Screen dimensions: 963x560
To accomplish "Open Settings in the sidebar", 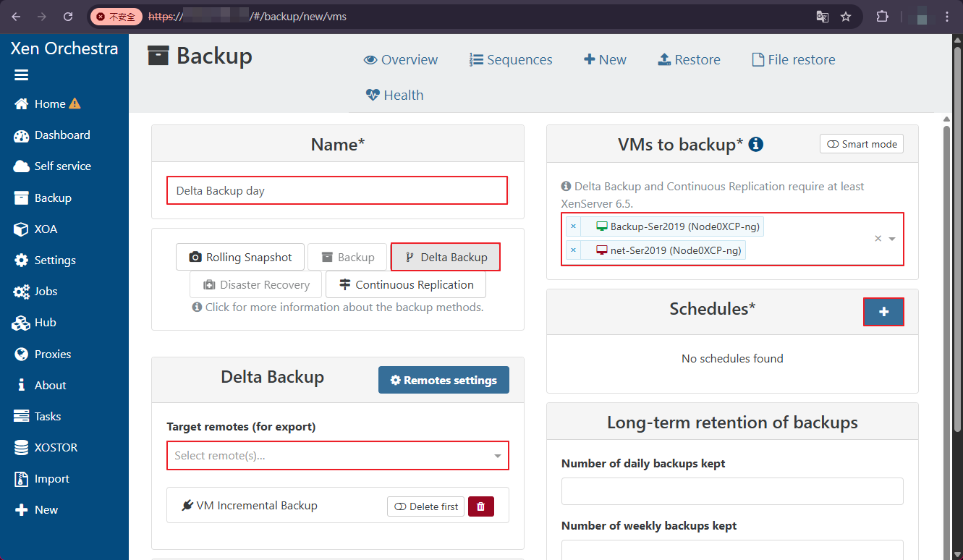I will [x=45, y=260].
